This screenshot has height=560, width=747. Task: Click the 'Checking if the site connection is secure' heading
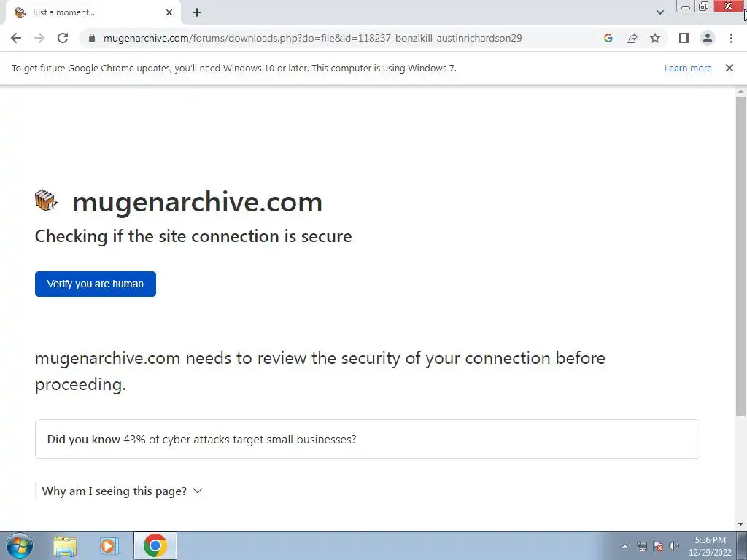[193, 236]
